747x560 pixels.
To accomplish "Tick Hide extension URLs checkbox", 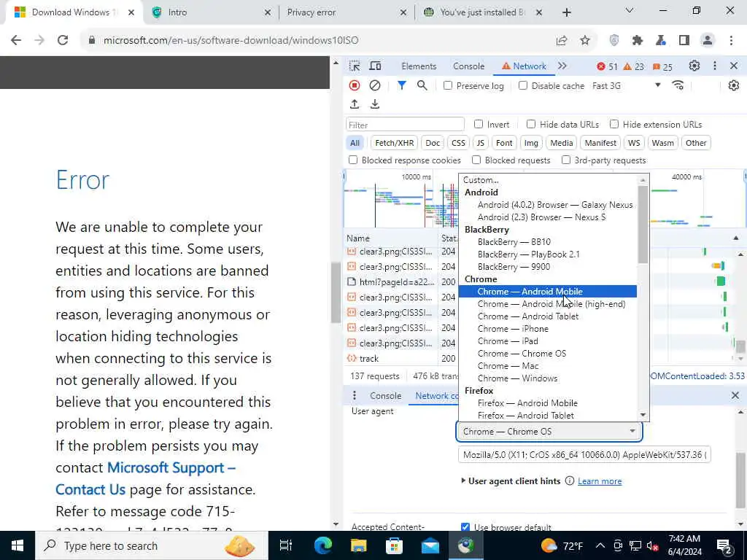I will point(614,124).
